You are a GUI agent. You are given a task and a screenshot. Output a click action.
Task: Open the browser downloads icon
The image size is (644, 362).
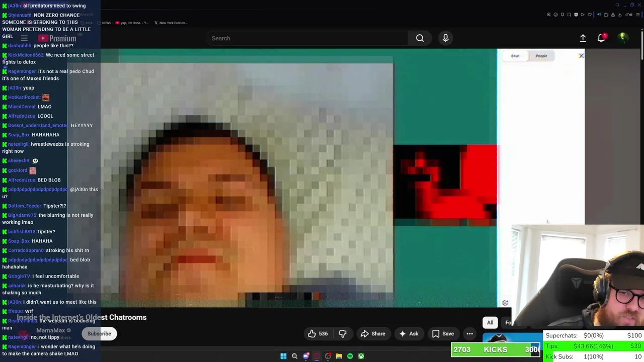tap(619, 15)
